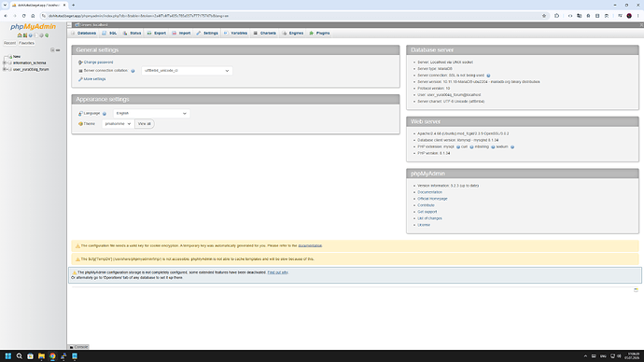Expand the information_schema database tree node
Screen dimensions: 644x362
4,63
